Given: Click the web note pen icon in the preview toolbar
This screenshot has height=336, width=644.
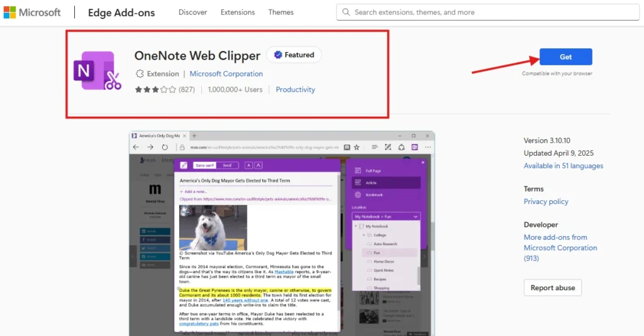Looking at the screenshot, I should pyautogui.click(x=387, y=147).
